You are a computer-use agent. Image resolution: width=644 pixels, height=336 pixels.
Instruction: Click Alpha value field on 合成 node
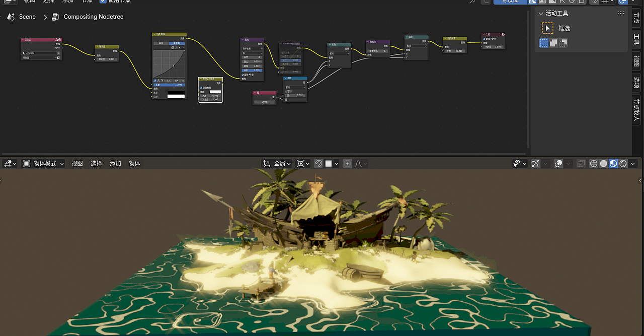493,47
